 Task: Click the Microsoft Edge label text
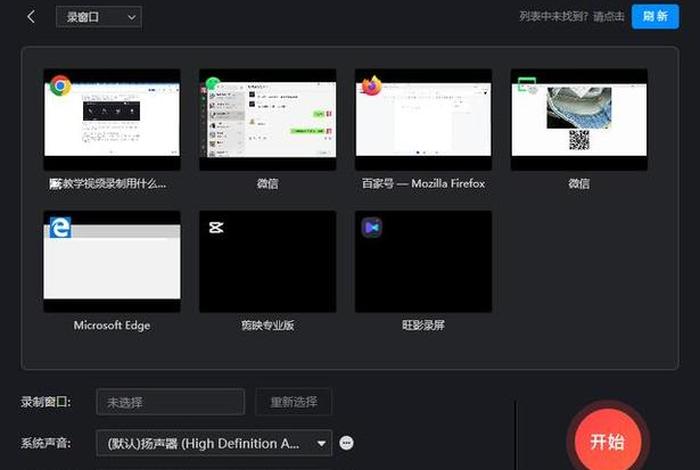coord(112,325)
